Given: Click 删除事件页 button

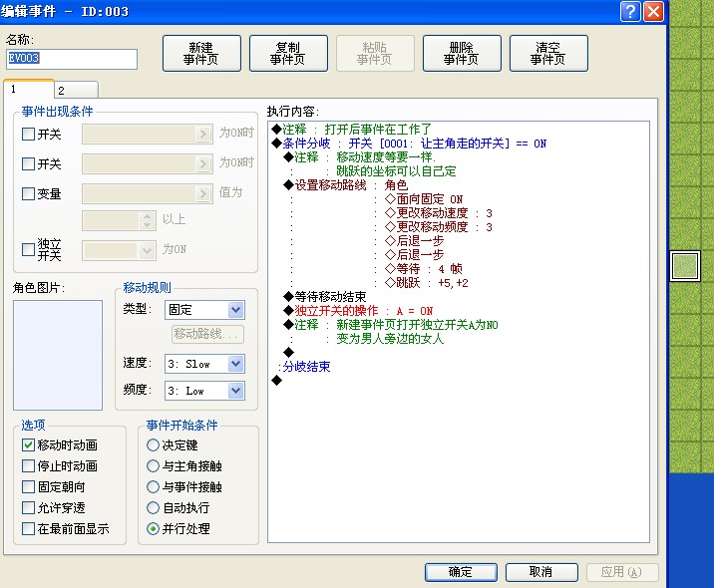Looking at the screenshot, I should coord(462,53).
